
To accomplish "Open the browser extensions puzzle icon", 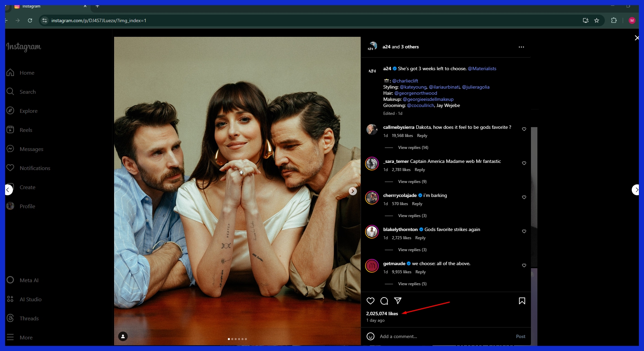I will (614, 20).
